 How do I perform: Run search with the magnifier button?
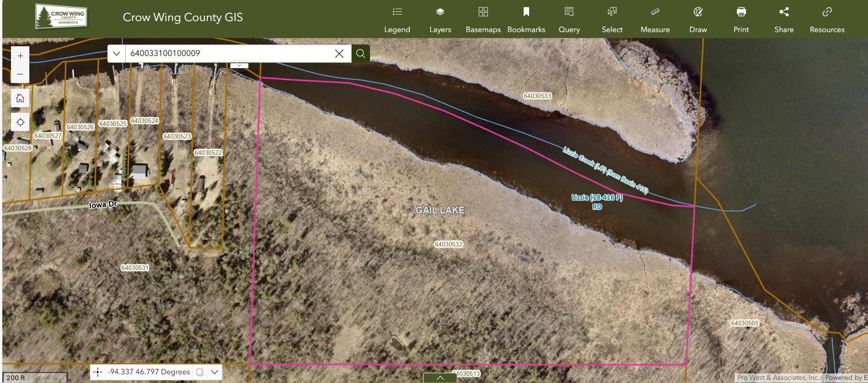tap(361, 54)
